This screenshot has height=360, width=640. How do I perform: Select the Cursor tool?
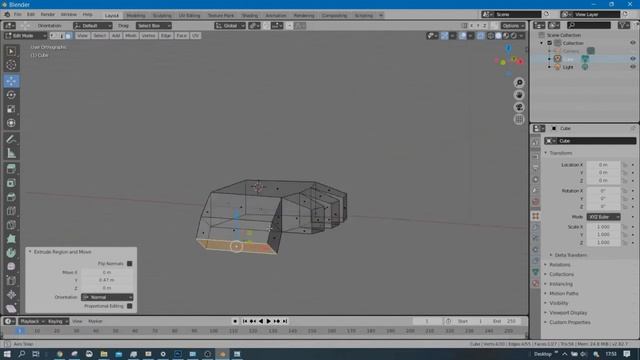(11, 65)
